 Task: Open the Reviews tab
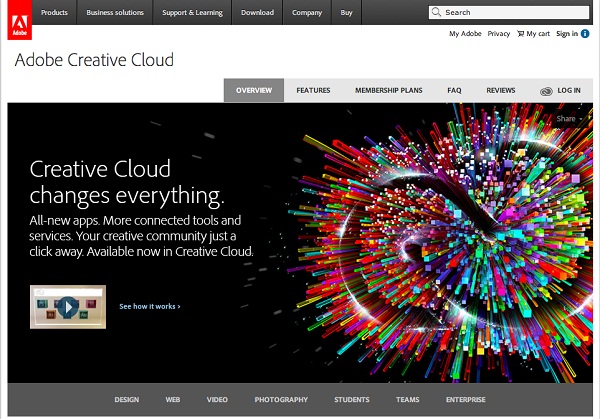click(501, 91)
